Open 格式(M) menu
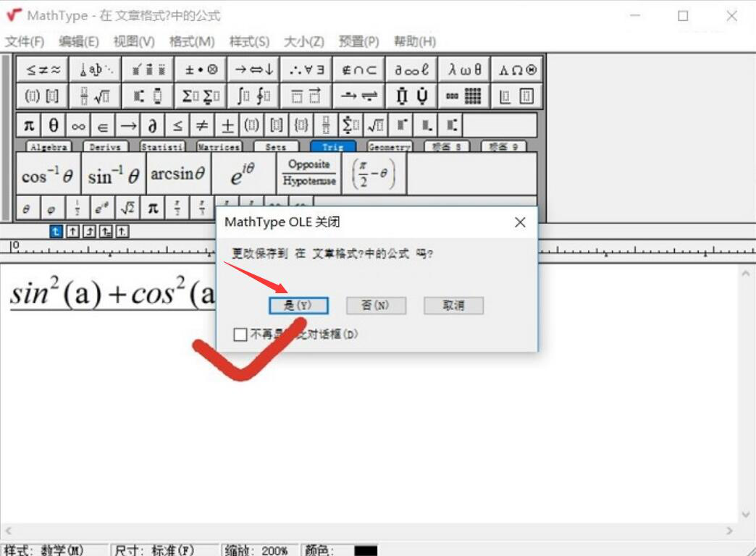The width and height of the screenshot is (756, 556). 192,41
